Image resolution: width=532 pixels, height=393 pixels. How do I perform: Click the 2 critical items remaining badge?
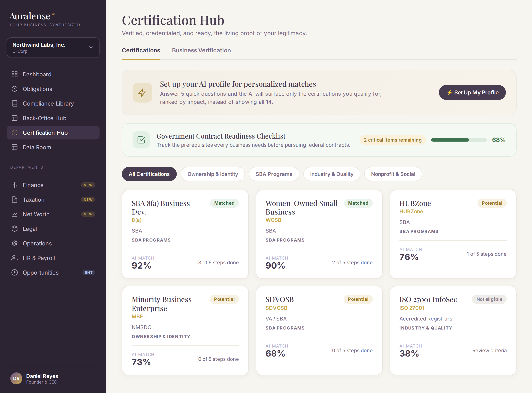[x=392, y=140]
